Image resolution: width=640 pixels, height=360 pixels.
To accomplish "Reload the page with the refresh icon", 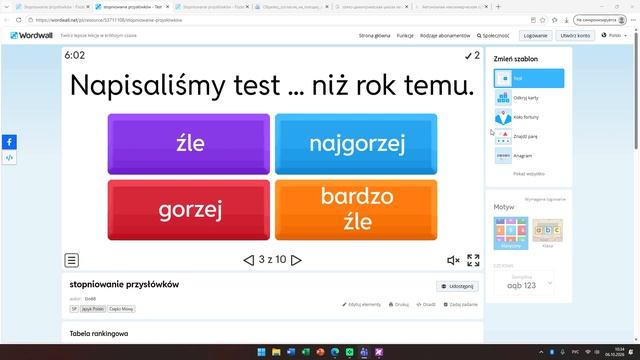I will coord(18,20).
